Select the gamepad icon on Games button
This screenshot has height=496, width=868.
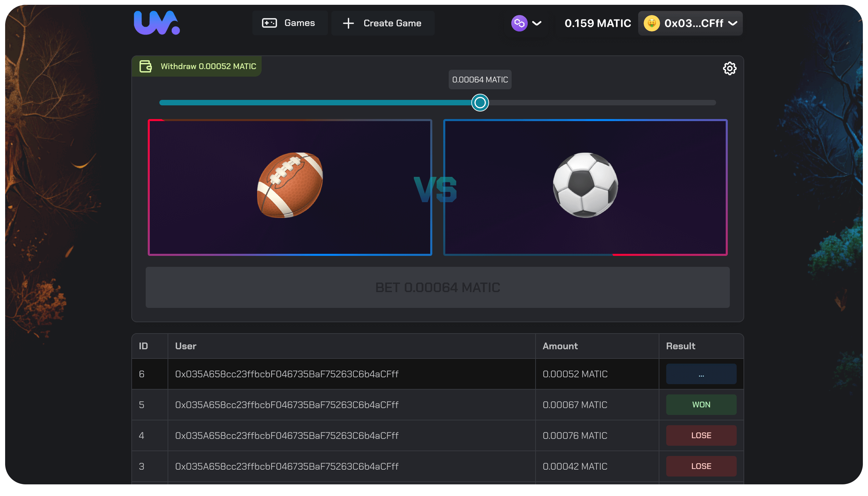(x=270, y=23)
